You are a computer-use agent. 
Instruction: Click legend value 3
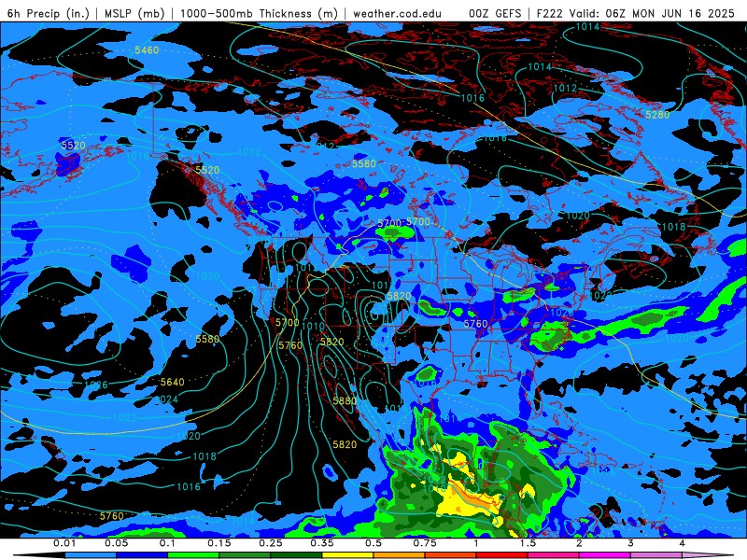coord(631,543)
